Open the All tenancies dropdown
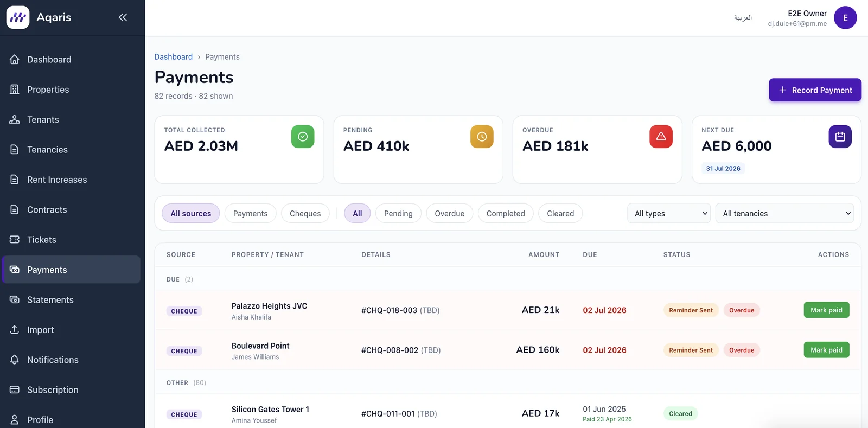868x428 pixels. pyautogui.click(x=784, y=213)
